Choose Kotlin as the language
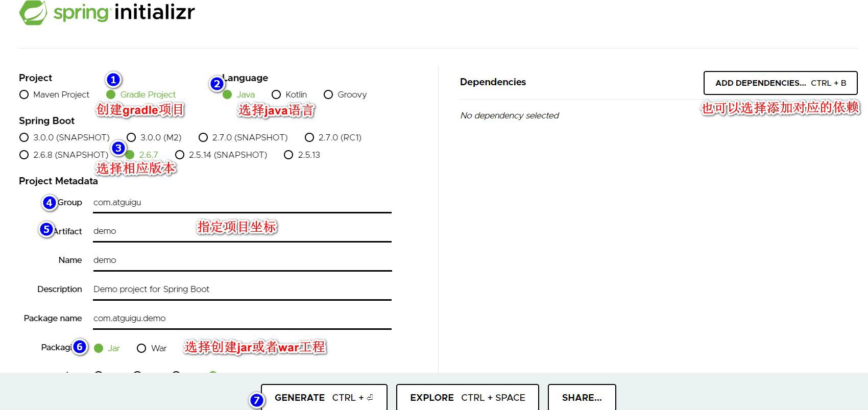 point(290,94)
